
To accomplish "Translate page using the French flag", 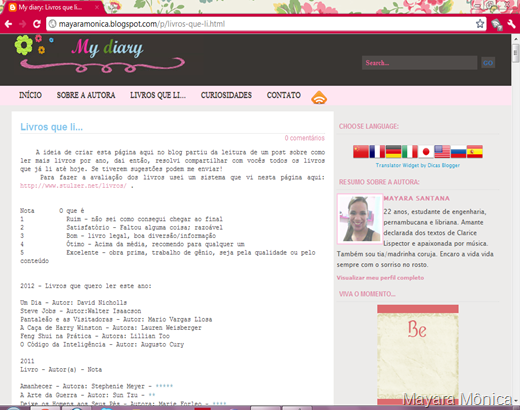I will tap(377, 152).
